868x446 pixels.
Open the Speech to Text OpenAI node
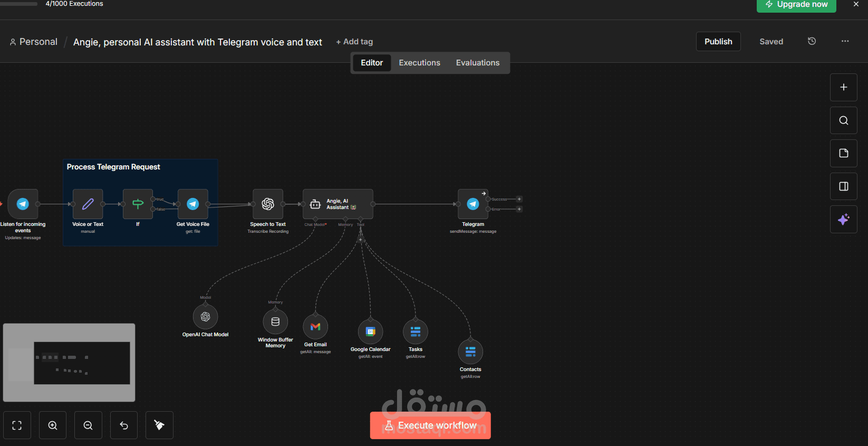click(268, 204)
